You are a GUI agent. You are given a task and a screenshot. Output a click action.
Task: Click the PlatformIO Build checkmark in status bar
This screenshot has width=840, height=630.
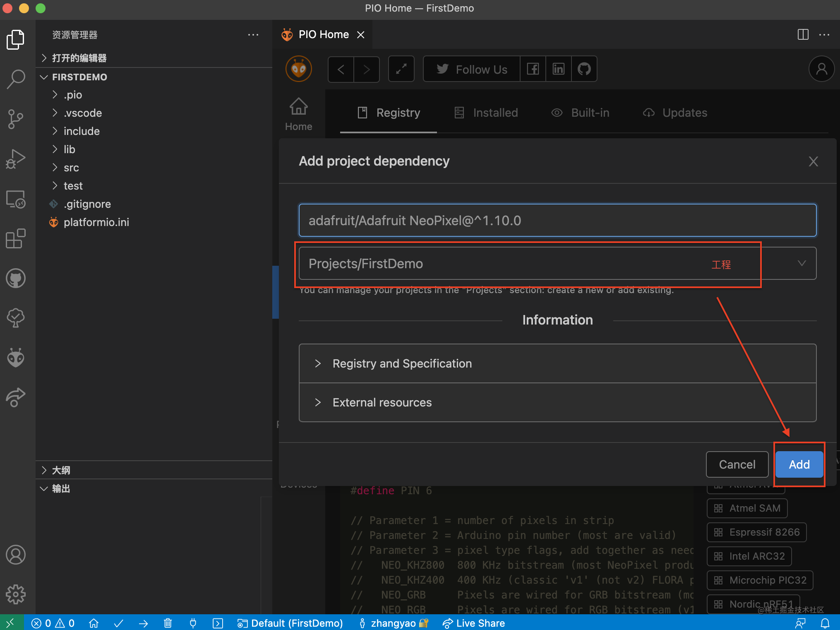[119, 623]
